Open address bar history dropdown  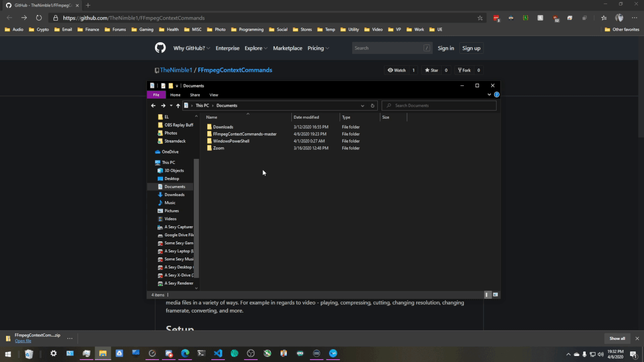pyautogui.click(x=362, y=106)
